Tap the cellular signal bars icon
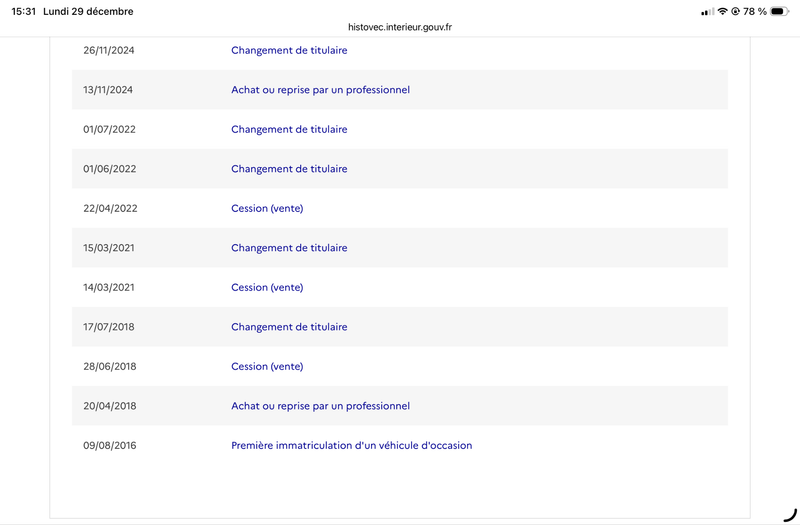The image size is (800, 525). (707, 11)
